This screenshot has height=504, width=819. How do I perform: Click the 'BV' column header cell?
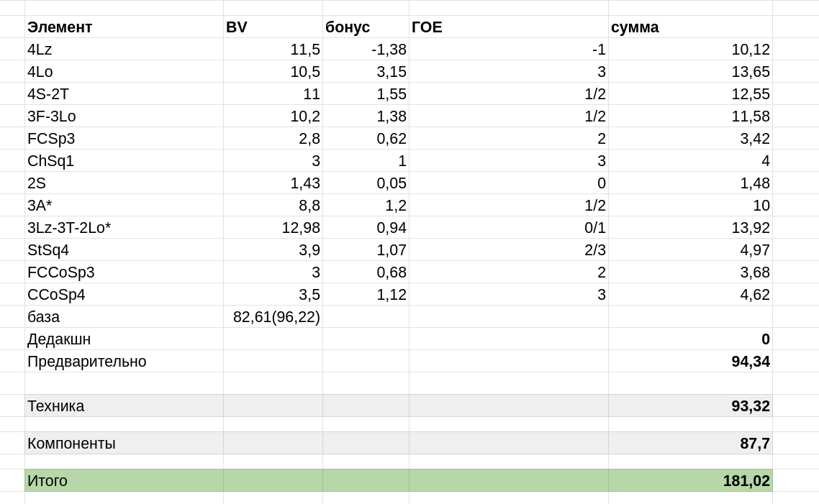(x=273, y=27)
